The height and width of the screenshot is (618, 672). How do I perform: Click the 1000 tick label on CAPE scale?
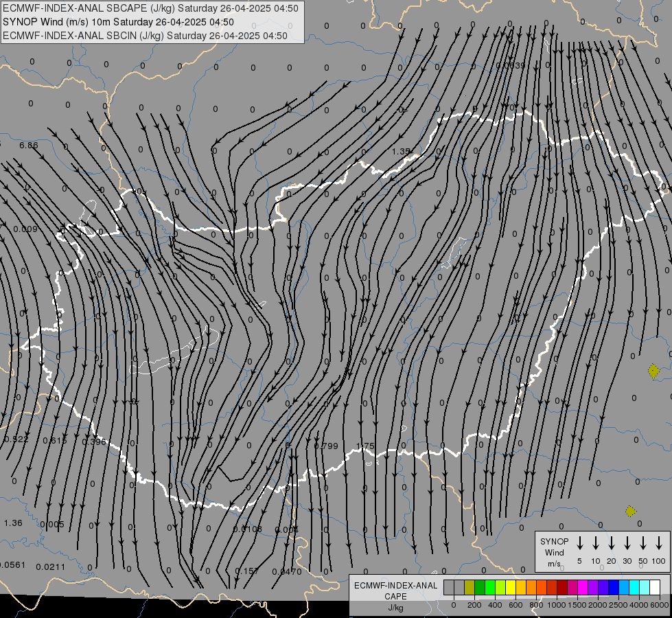557,605
